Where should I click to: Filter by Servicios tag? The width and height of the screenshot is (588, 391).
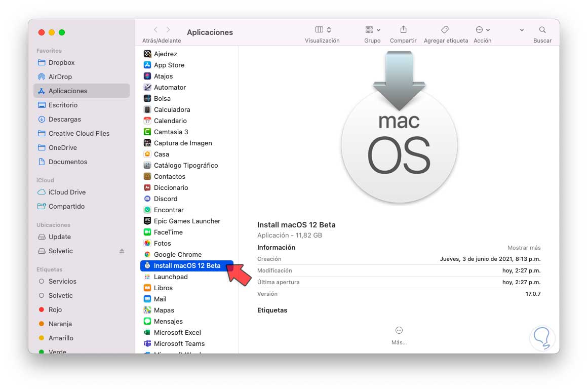pyautogui.click(x=82, y=282)
